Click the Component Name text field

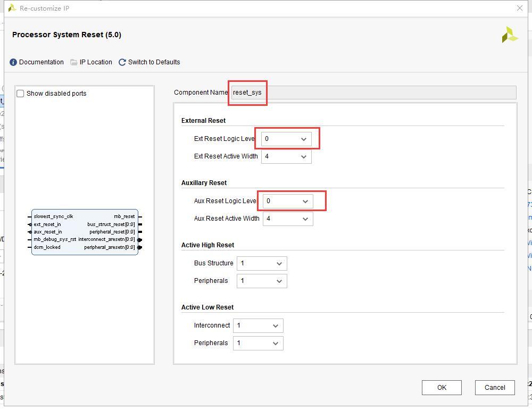(x=372, y=93)
